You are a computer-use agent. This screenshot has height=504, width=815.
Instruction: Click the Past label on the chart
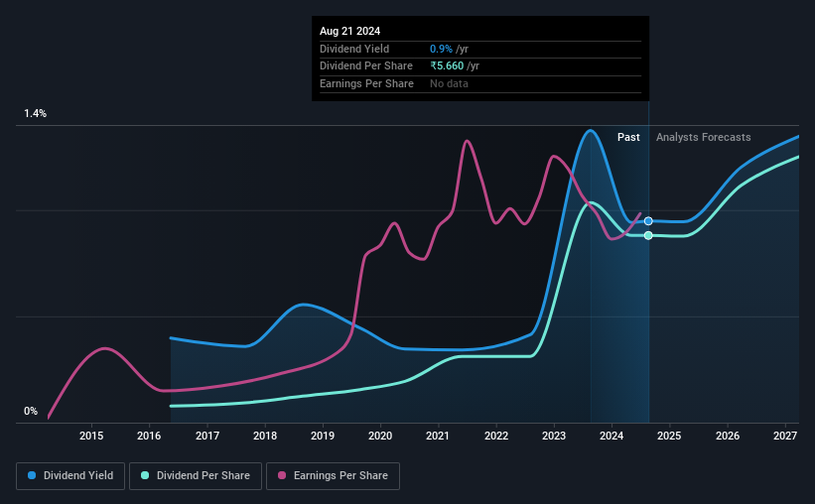(x=628, y=137)
